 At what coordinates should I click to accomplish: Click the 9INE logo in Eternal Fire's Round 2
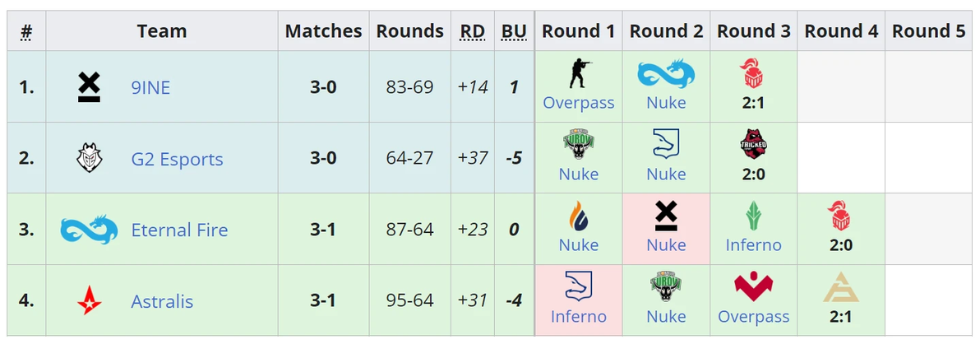click(x=666, y=216)
